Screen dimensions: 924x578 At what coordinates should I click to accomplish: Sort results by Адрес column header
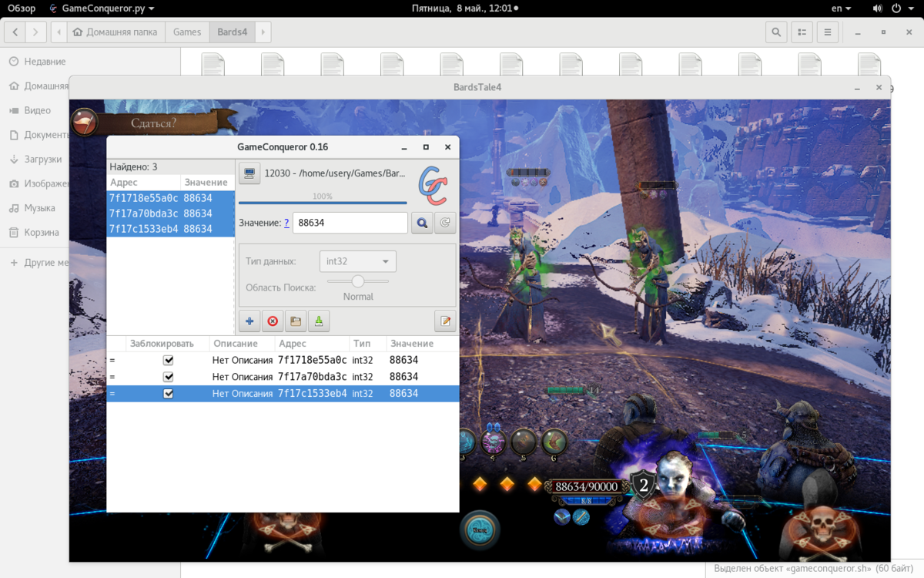tap(143, 183)
